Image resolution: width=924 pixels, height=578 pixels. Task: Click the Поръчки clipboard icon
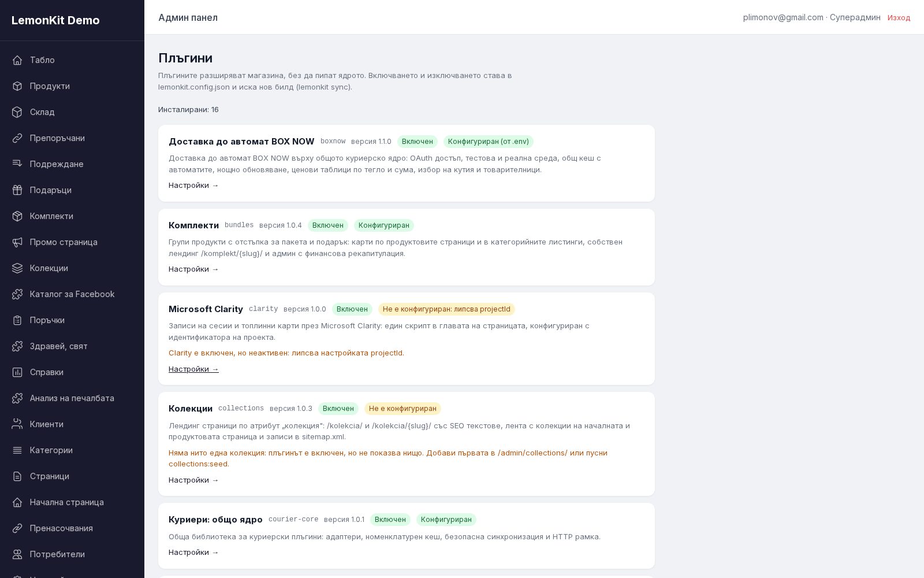point(17,320)
